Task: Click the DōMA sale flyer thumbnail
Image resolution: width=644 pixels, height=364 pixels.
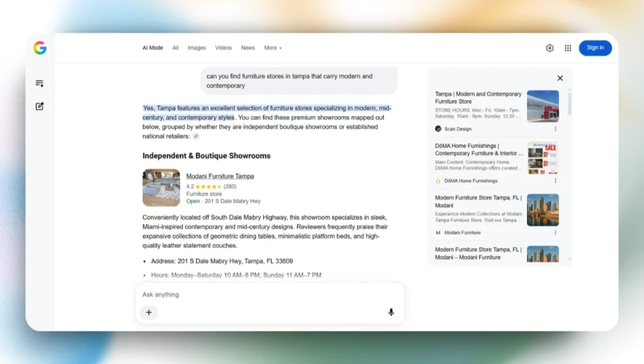Action: click(543, 158)
